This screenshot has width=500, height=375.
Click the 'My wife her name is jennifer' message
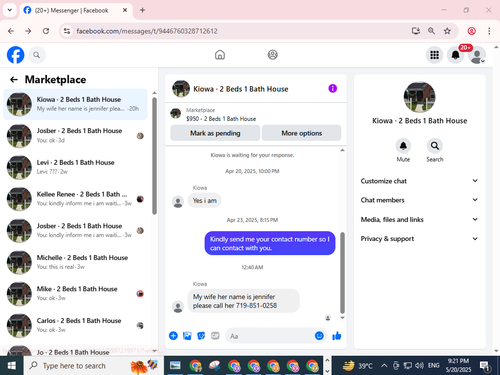click(244, 301)
